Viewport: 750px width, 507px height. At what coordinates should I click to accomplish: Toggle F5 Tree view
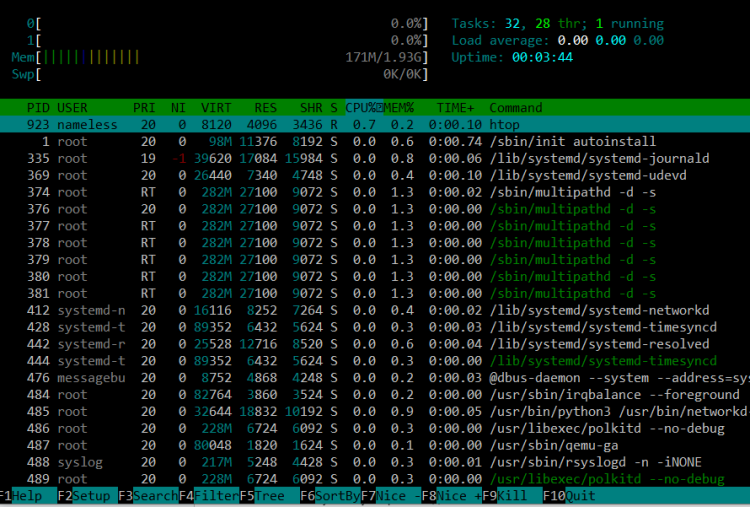pyautogui.click(x=266, y=495)
